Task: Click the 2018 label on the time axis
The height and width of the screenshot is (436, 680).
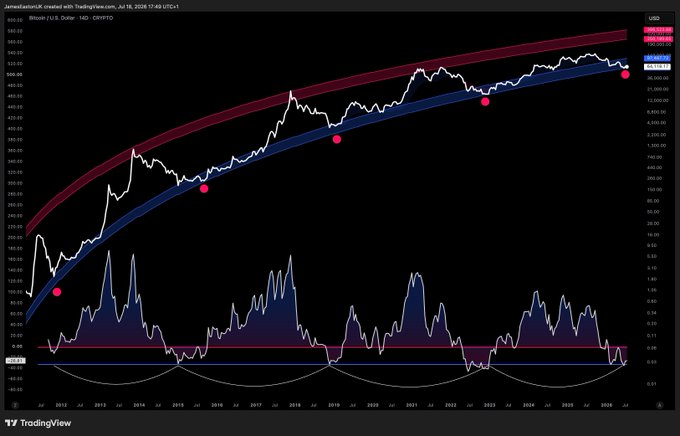Action: pos(295,405)
